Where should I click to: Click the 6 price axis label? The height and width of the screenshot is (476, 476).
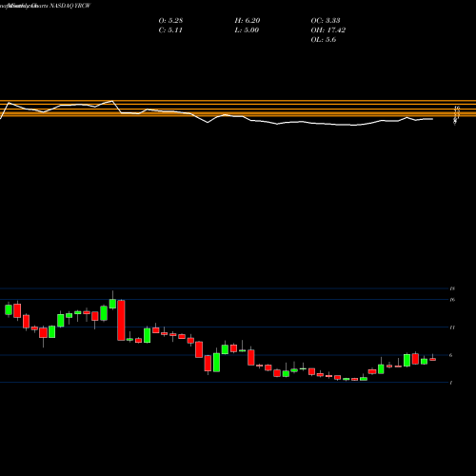451,355
